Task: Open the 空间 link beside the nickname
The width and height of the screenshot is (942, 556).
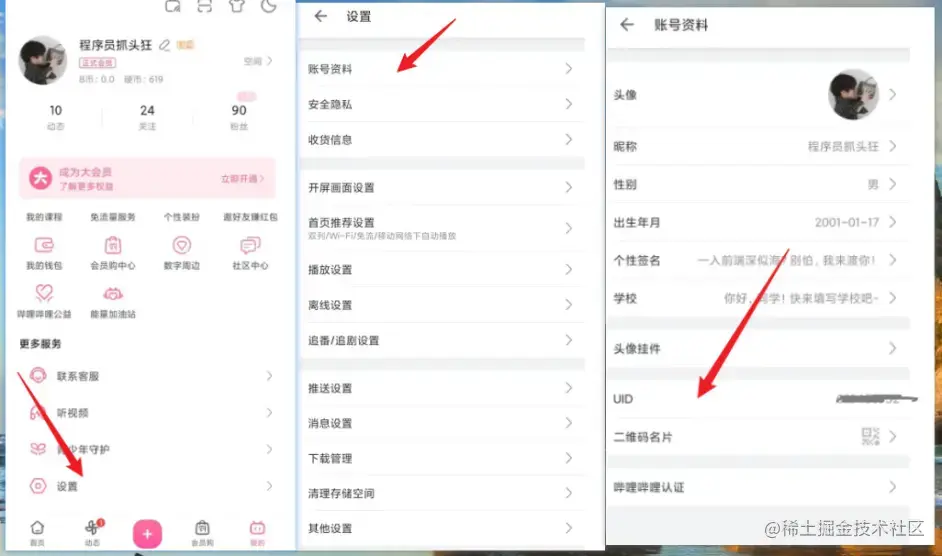Action: click(258, 61)
